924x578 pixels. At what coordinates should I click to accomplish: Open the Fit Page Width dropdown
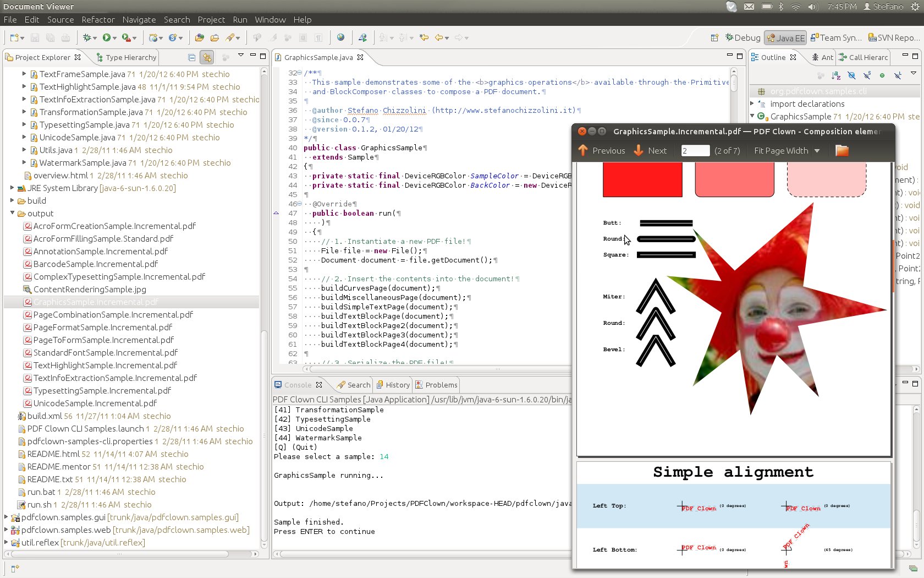787,151
